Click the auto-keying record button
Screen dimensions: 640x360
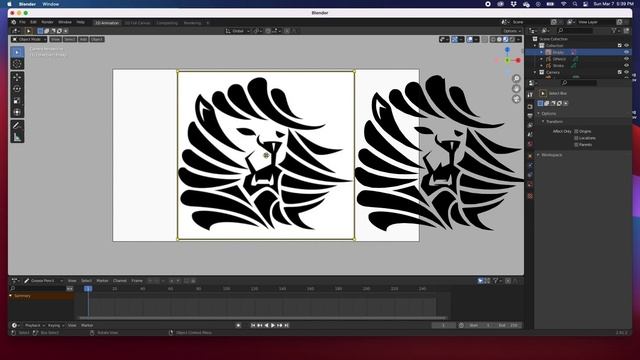pos(238,325)
